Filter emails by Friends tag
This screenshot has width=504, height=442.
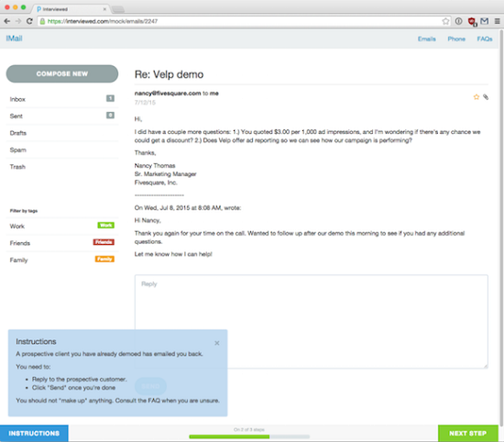tap(62, 243)
